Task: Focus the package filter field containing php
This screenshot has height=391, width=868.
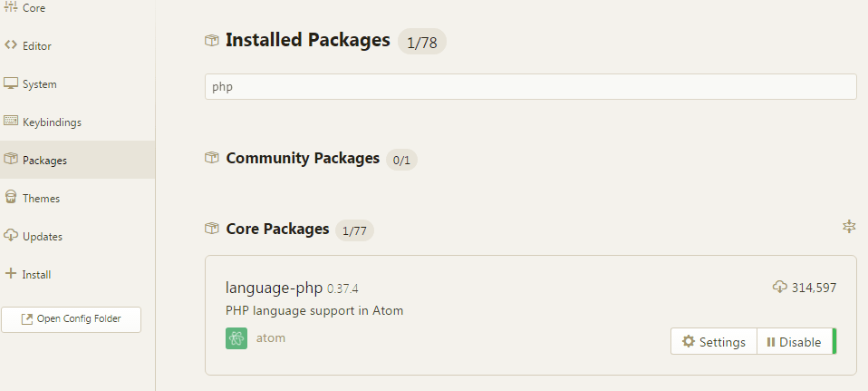Action: pos(530,87)
